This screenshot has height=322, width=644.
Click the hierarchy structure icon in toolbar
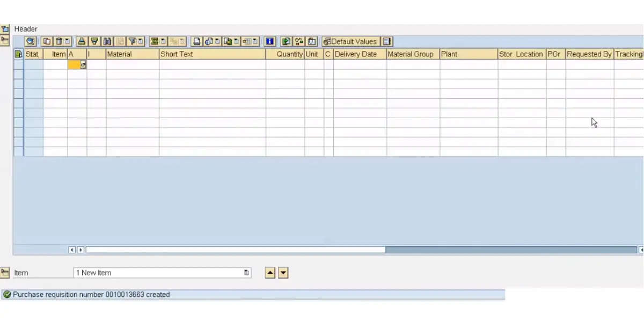[x=298, y=41]
